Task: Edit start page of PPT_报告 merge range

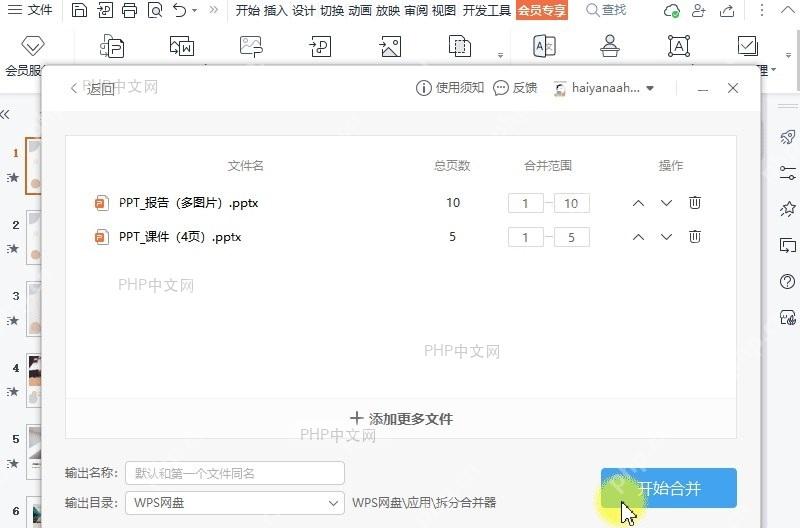Action: pos(526,204)
